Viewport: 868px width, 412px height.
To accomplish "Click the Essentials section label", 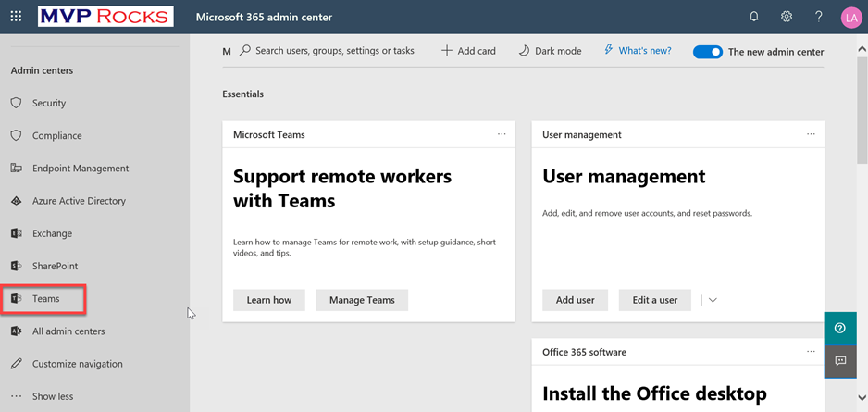I will (x=243, y=94).
